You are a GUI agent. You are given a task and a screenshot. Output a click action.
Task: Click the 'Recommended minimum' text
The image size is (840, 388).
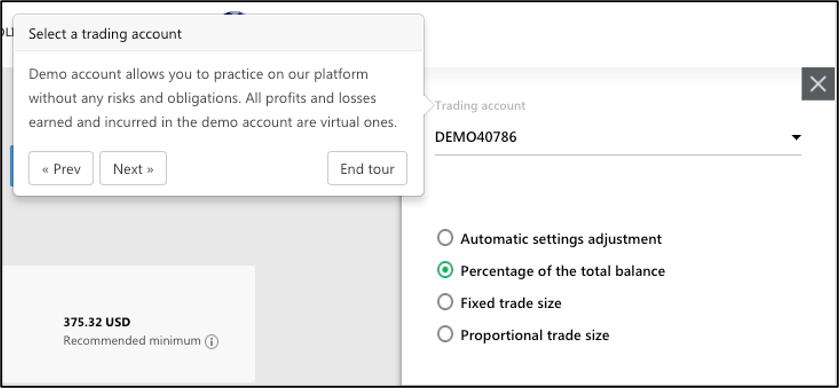click(132, 341)
